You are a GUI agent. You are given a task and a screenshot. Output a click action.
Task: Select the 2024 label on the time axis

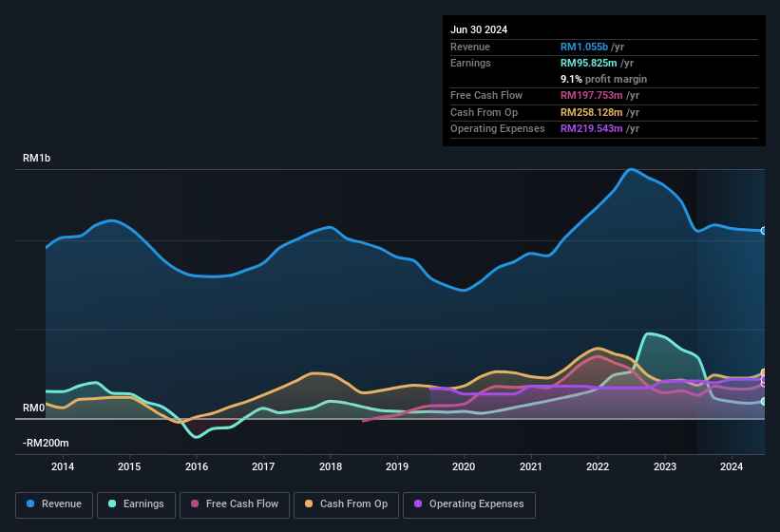(732, 466)
